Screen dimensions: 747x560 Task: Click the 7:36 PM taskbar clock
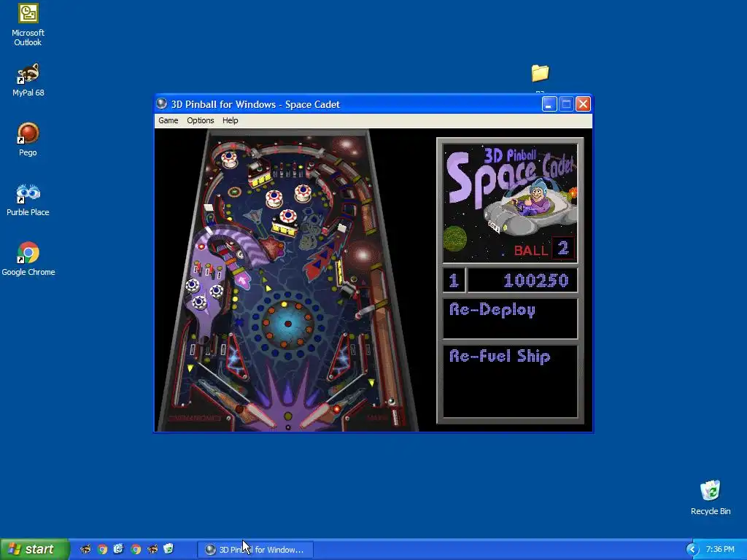click(x=720, y=550)
